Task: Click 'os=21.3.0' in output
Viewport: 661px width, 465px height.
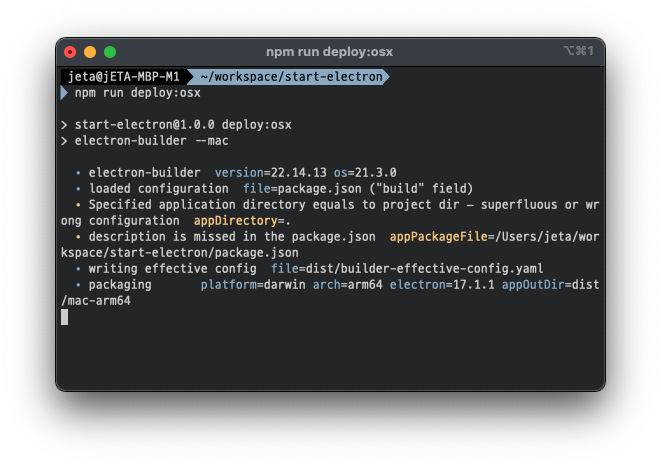Action: coord(365,173)
